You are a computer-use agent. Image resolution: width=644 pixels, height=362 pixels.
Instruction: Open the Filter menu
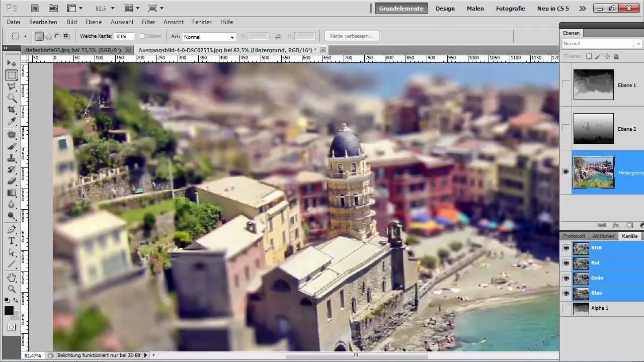click(x=148, y=22)
